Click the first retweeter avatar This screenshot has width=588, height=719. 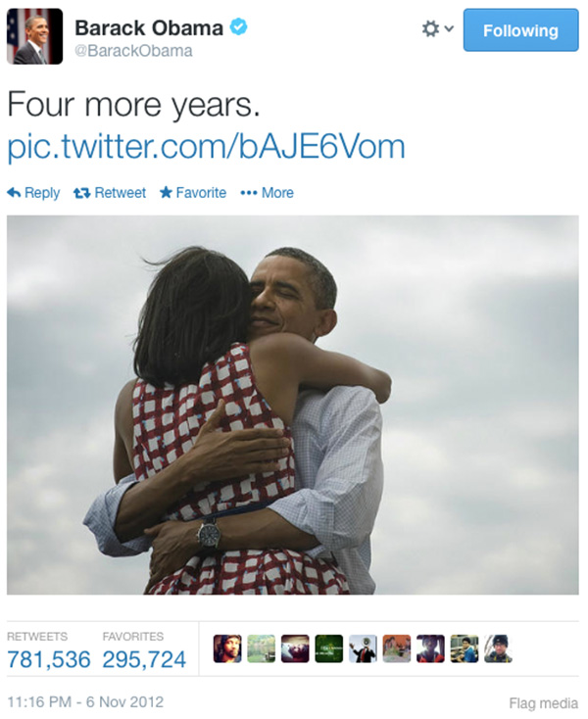pyautogui.click(x=227, y=648)
